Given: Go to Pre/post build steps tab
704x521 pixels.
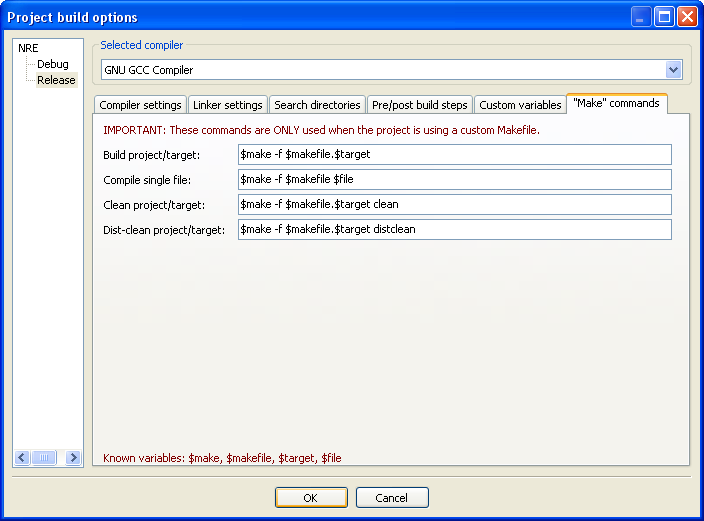Looking at the screenshot, I should pyautogui.click(x=419, y=105).
